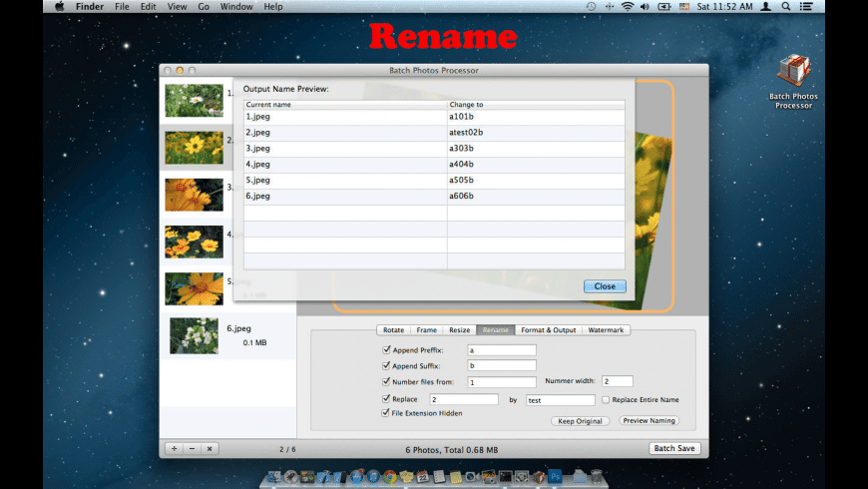Click the 'by' replacement field containing test
868x489 pixels.
click(x=561, y=400)
